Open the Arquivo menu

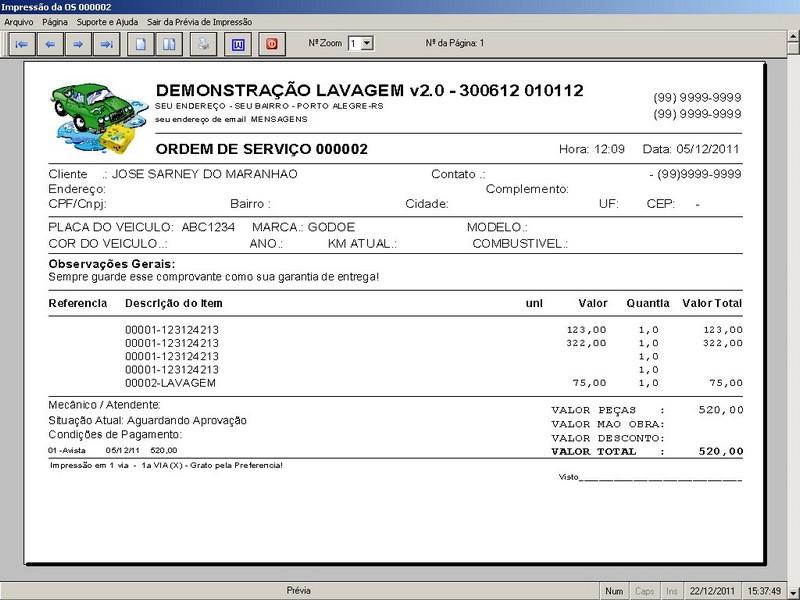19,22
